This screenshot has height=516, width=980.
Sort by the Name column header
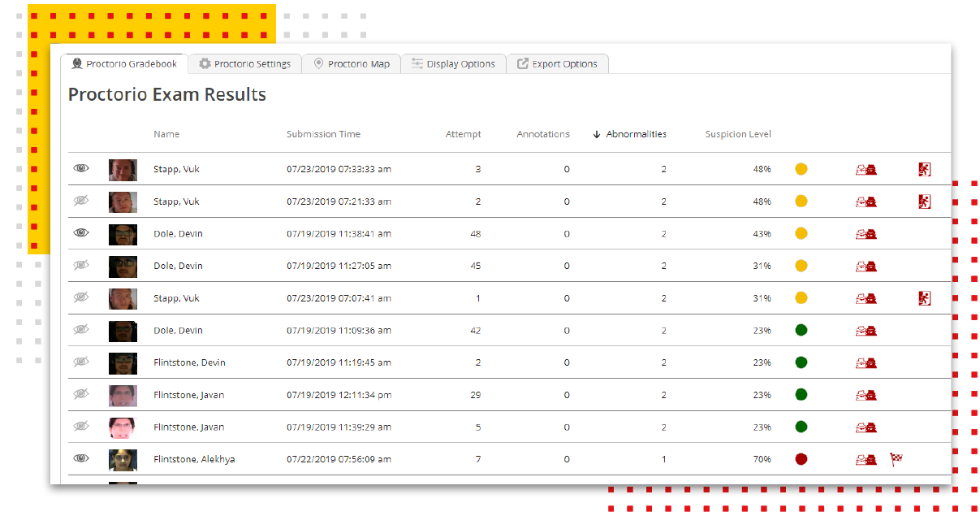166,134
